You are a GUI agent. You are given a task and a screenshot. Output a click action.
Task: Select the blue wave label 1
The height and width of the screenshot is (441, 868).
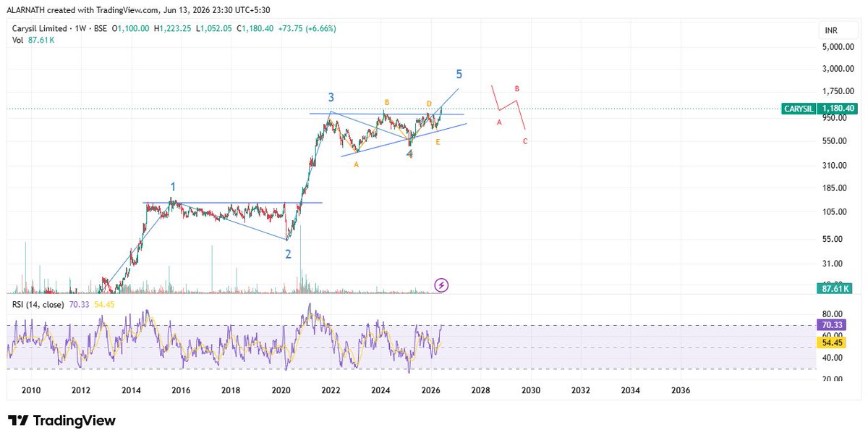(173, 187)
